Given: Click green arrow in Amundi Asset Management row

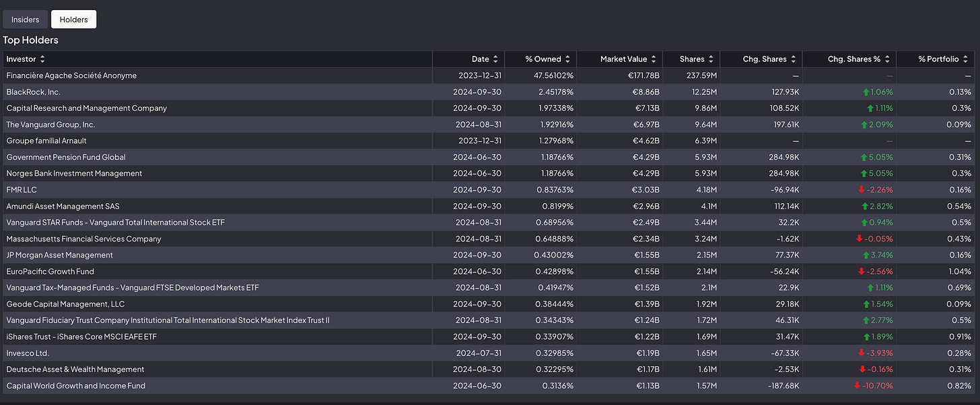Looking at the screenshot, I should 864,206.
